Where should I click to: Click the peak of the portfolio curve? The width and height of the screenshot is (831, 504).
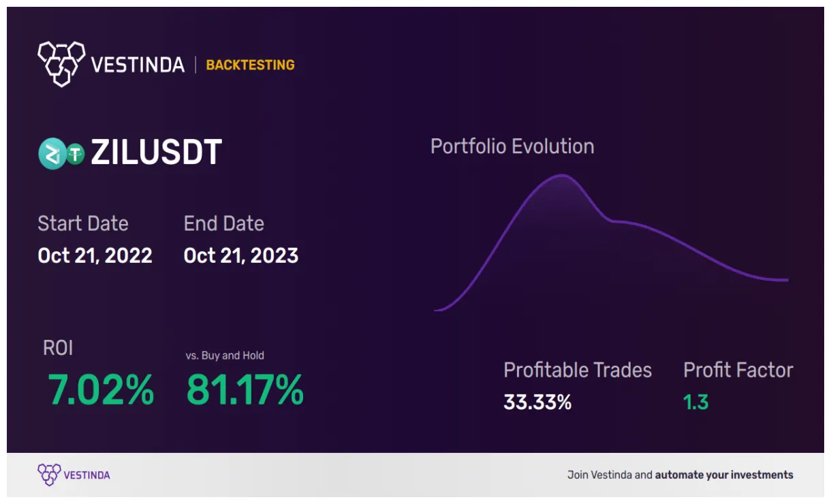564,176
